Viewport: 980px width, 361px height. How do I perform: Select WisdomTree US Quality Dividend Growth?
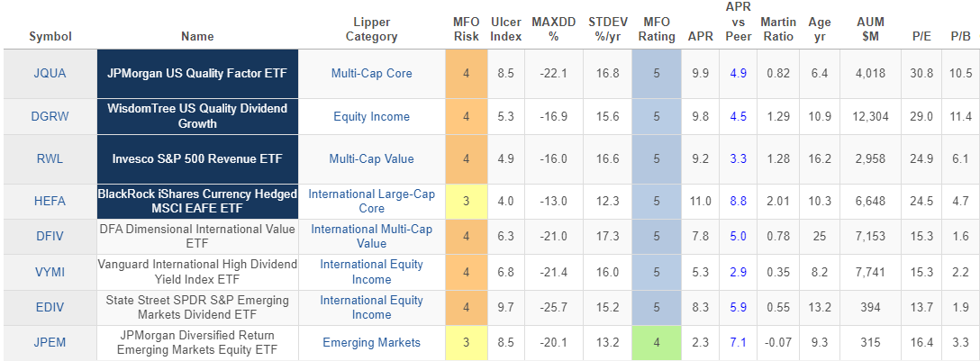click(197, 116)
